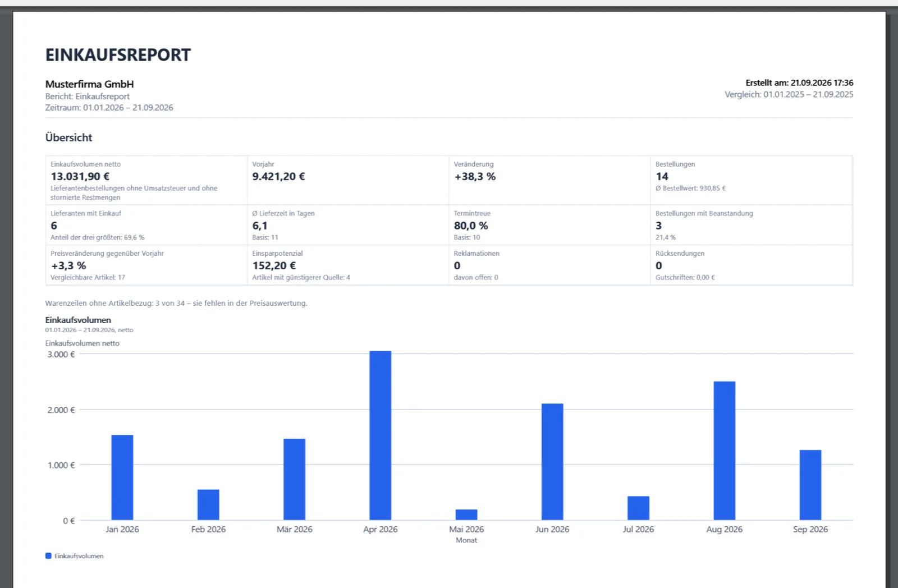Screen dimensions: 898x588
Task: Select the Musterfirma GmbH company name
Action: pos(89,84)
